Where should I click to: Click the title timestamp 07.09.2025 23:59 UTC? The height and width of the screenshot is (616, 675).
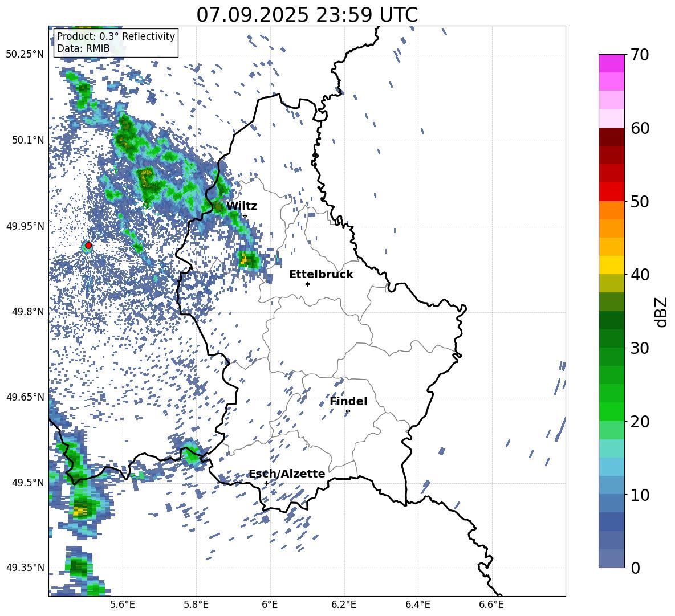[x=307, y=15]
